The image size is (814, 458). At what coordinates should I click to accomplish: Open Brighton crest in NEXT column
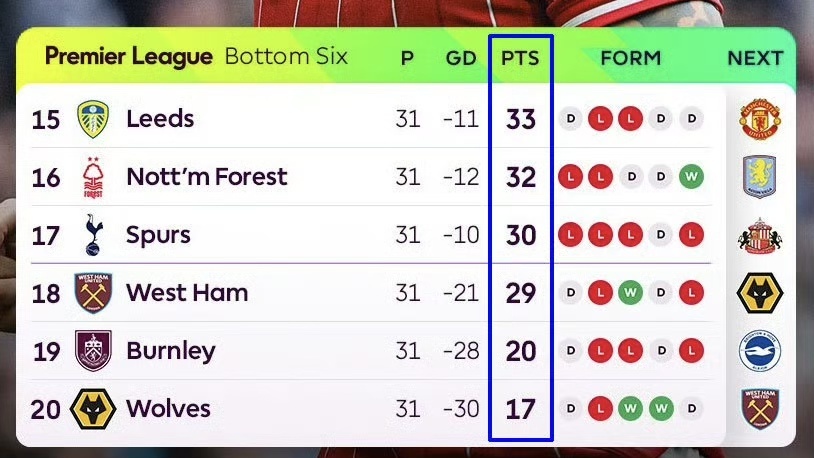point(759,351)
